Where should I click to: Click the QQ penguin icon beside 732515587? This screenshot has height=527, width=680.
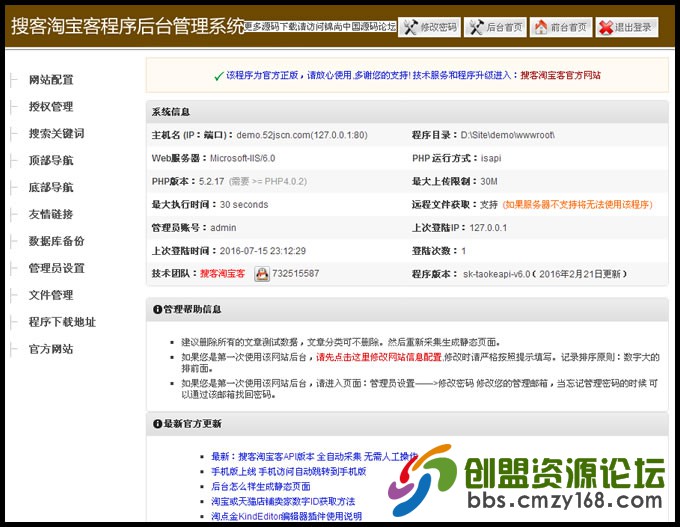pyautogui.click(x=262, y=274)
